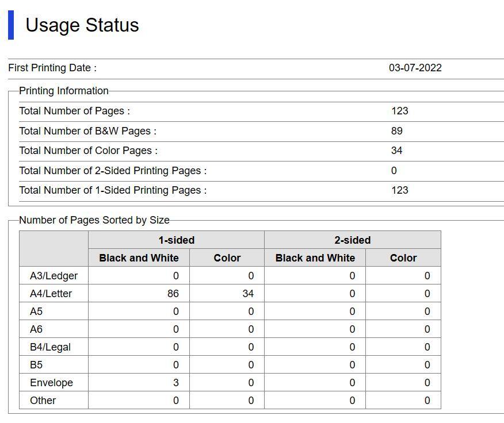Click the First Printing Date label
The width and height of the screenshot is (504, 423).
52,68
